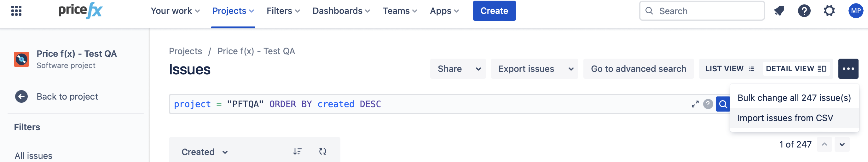The width and height of the screenshot is (868, 162).
Task: Open the MP profile avatar
Action: tap(855, 11)
